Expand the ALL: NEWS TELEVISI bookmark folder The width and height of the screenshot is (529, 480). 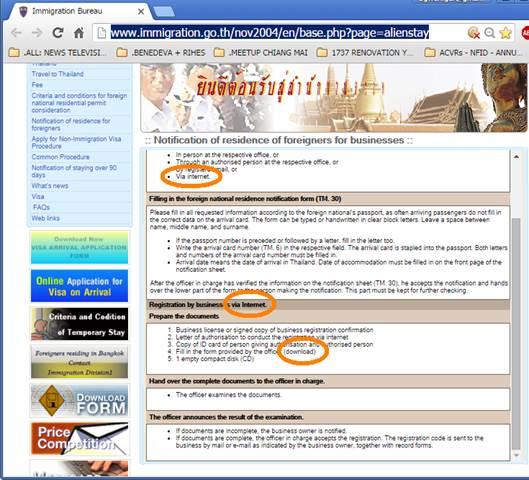click(x=57, y=53)
